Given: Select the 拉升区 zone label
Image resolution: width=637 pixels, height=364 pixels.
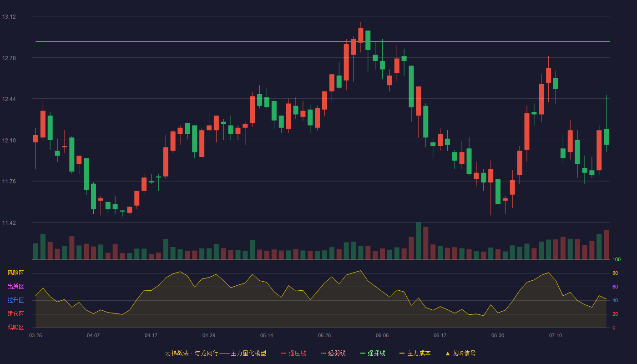Looking at the screenshot, I should pos(15,300).
